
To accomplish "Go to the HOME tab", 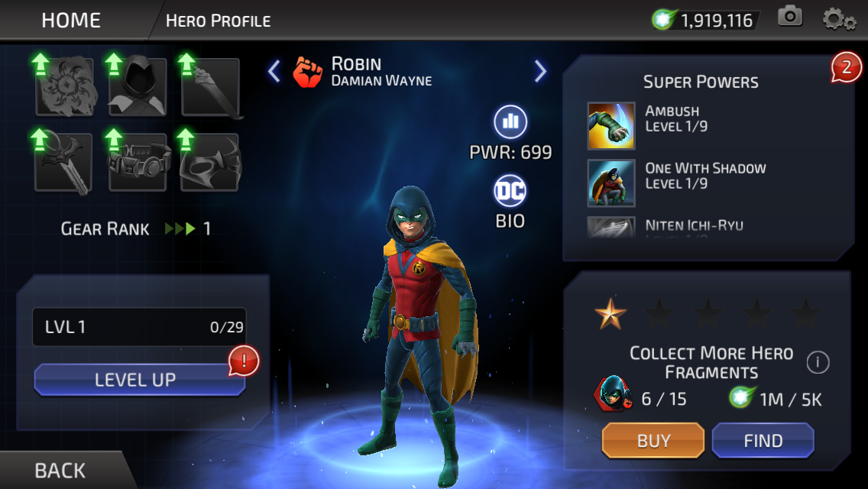I will pyautogui.click(x=71, y=21).
